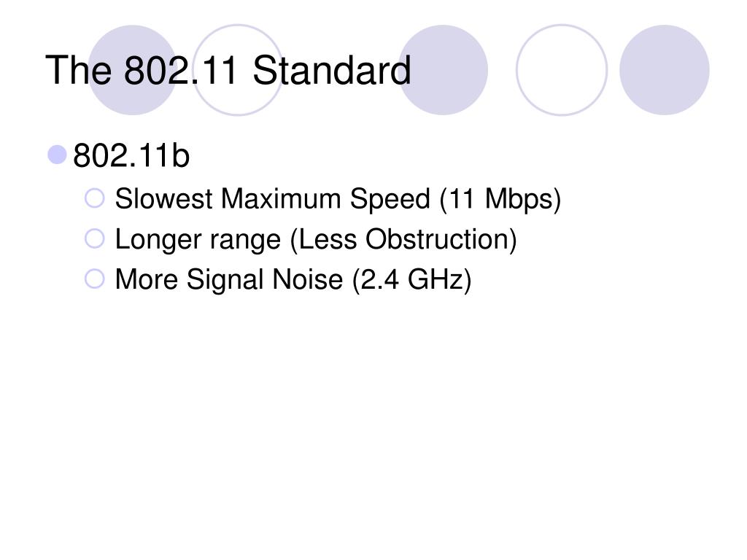747x560 pixels.
Task: Click the word 'Standard' in title
Action: click(x=332, y=71)
